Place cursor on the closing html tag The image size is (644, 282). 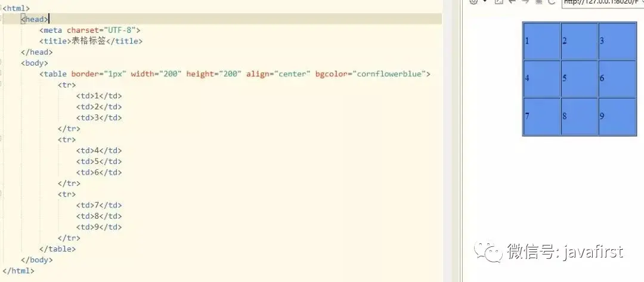(x=18, y=271)
